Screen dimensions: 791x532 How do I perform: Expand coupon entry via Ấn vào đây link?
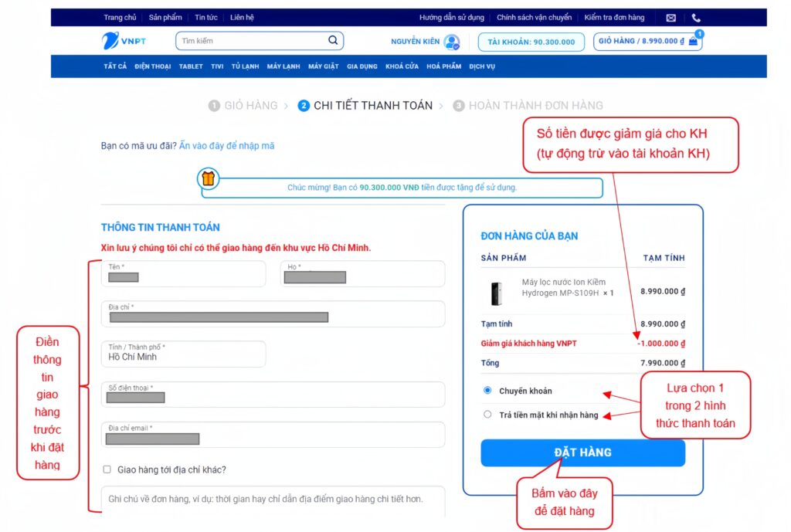coord(226,145)
